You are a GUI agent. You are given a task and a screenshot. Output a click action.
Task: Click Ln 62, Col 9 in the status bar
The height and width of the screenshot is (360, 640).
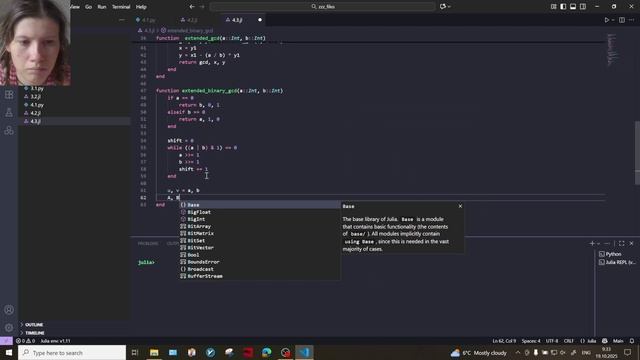[x=504, y=341]
